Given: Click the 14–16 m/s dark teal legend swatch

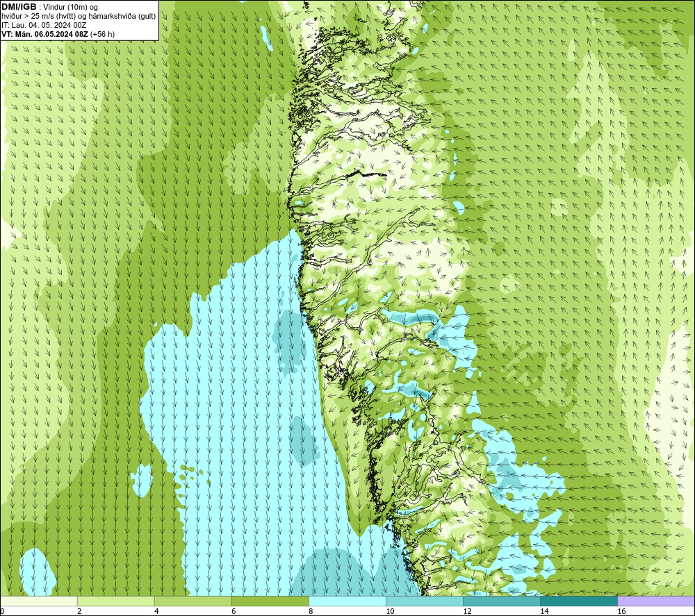Looking at the screenshot, I should pyautogui.click(x=579, y=601).
